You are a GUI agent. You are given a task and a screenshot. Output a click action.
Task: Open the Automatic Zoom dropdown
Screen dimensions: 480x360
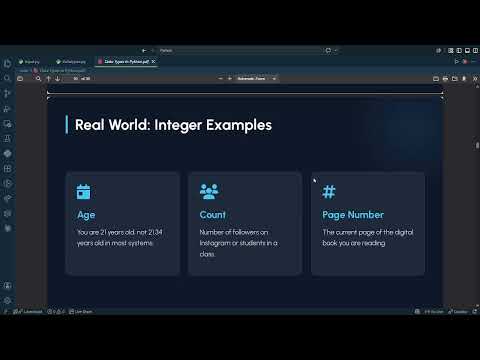[256, 79]
